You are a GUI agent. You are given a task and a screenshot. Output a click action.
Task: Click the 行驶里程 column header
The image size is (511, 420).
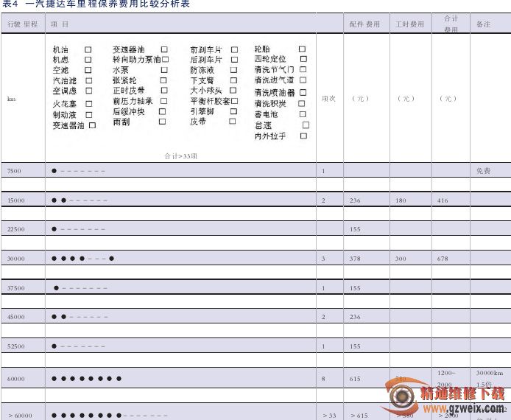[x=23, y=24]
